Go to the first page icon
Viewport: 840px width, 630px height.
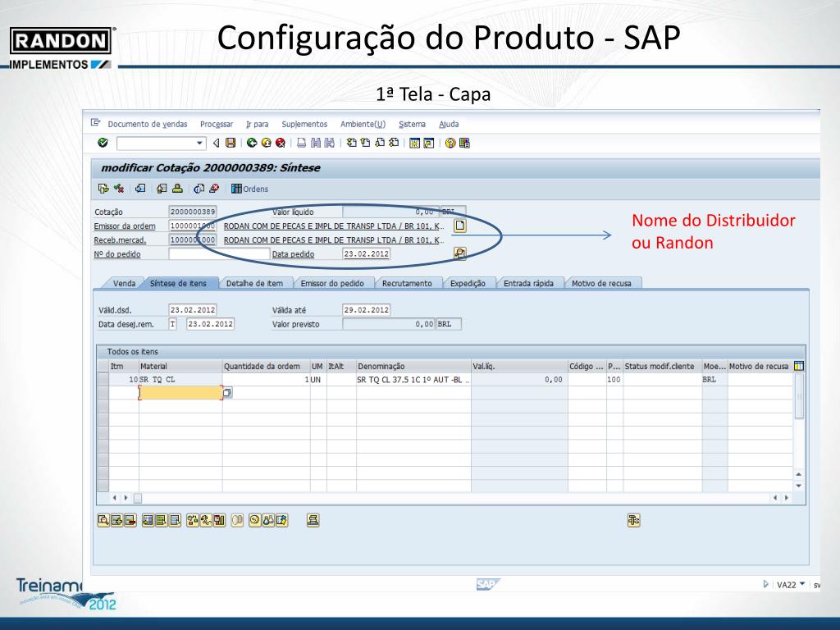point(351,143)
